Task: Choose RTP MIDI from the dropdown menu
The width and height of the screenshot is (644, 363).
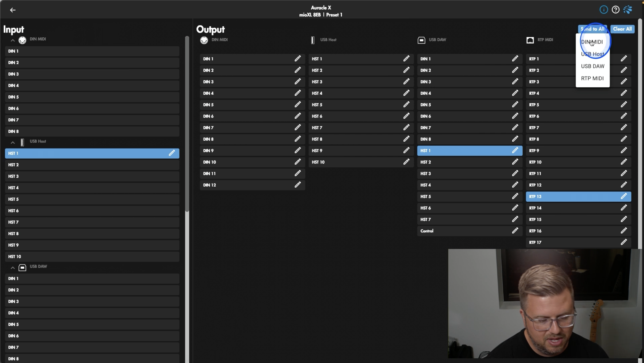Action: click(592, 78)
